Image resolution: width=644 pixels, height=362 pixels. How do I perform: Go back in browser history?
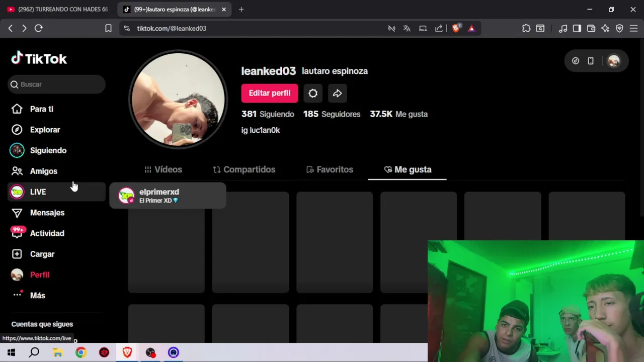[x=11, y=28]
